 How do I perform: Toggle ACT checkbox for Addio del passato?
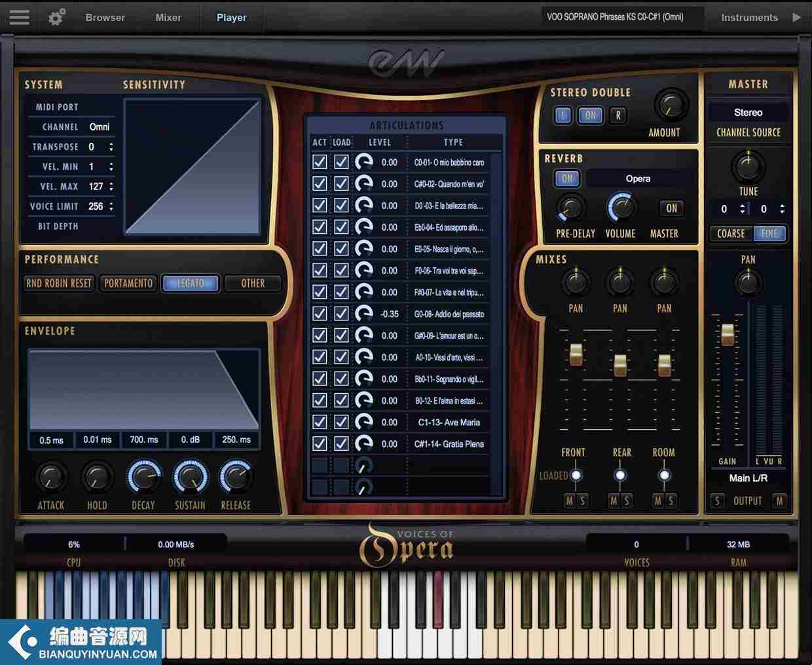click(x=320, y=314)
